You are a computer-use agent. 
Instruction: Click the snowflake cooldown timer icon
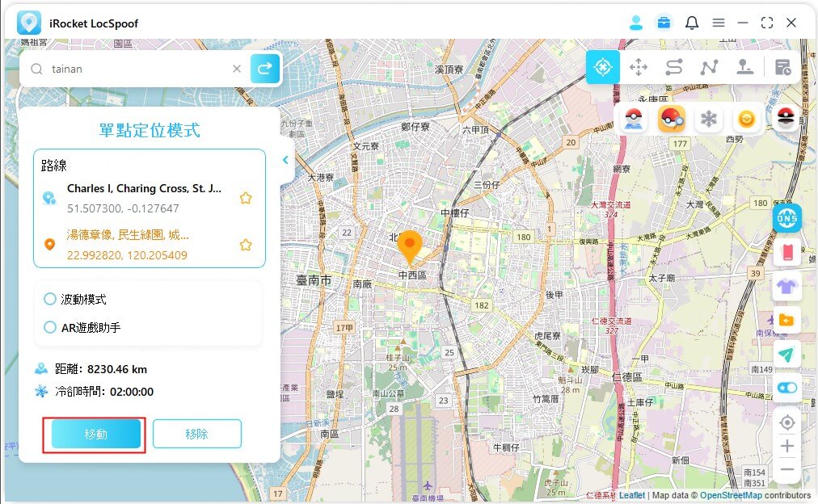709,120
